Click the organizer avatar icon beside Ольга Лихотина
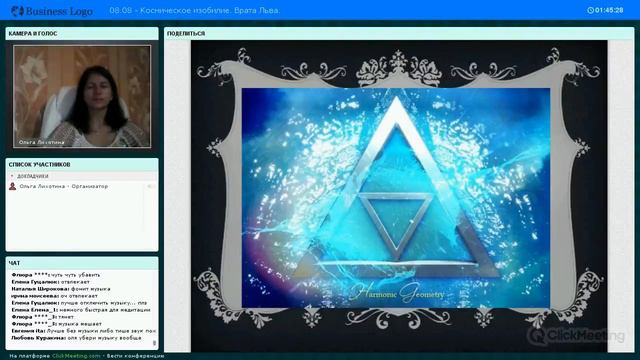640x360 pixels. click(13, 186)
